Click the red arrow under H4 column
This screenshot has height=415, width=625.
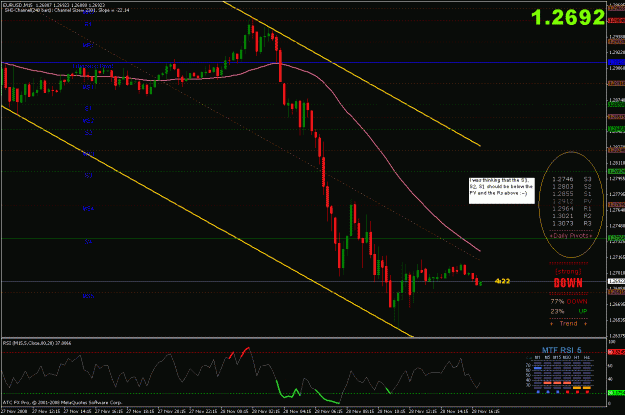coord(587,392)
